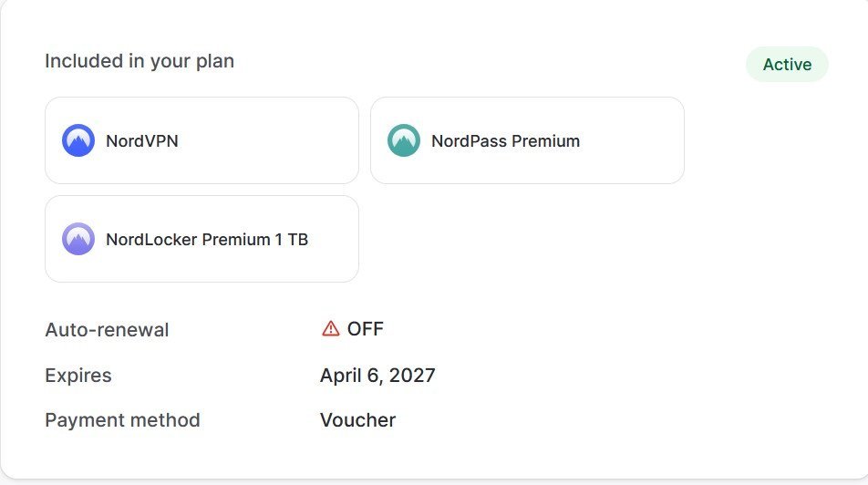Click the teal NordPass logo icon
The image size is (868, 485).
404,140
